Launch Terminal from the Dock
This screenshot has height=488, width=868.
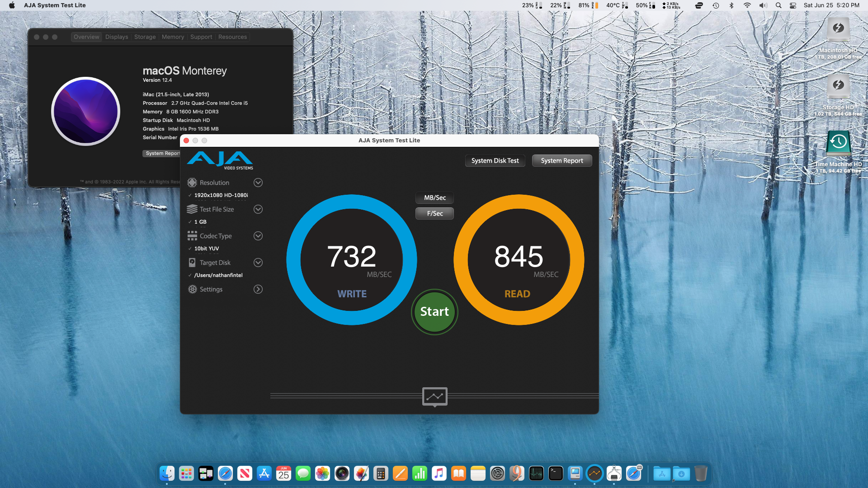(x=556, y=474)
